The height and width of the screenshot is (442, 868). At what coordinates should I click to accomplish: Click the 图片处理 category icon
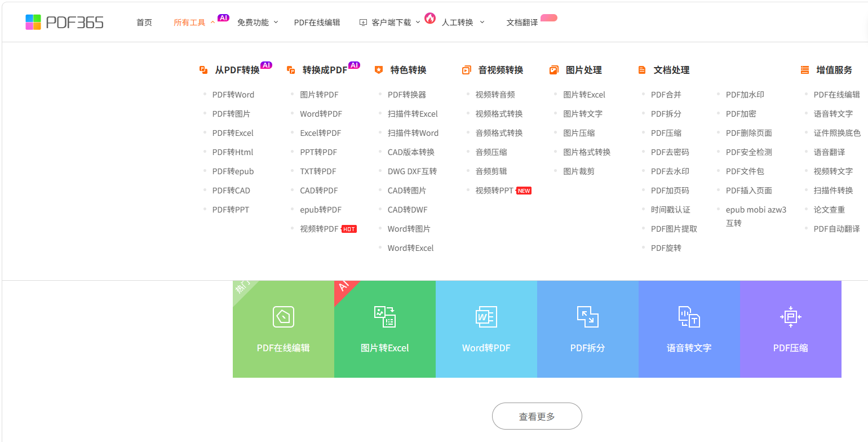(x=554, y=70)
